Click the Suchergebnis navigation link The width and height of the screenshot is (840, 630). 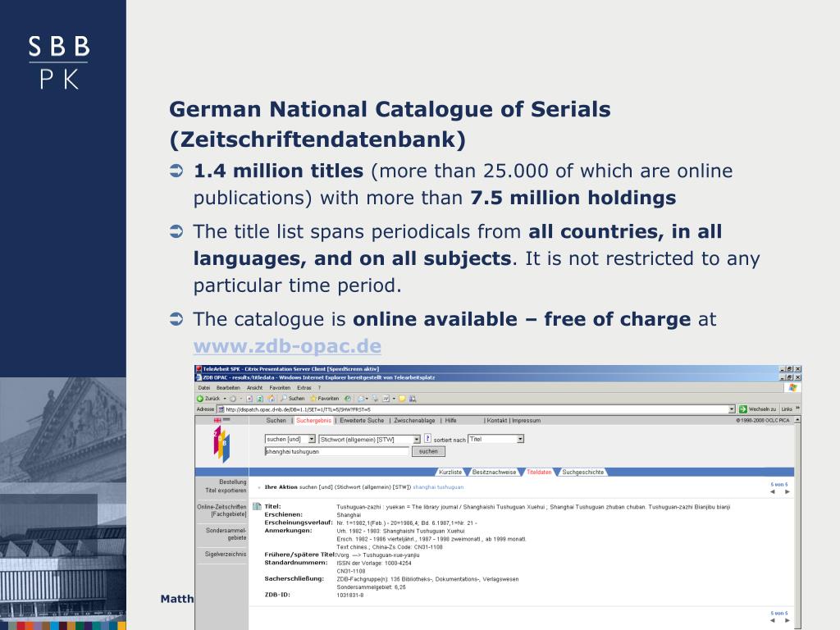pyautogui.click(x=314, y=421)
